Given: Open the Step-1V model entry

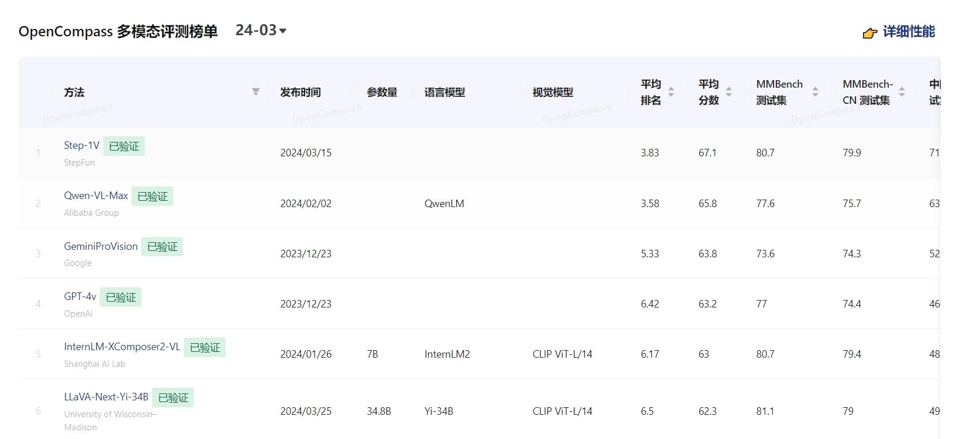Looking at the screenshot, I should pyautogui.click(x=81, y=145).
